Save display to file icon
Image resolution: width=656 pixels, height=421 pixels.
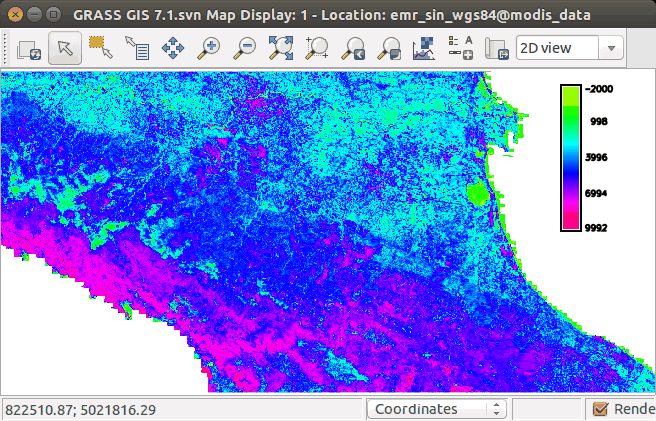[496, 48]
